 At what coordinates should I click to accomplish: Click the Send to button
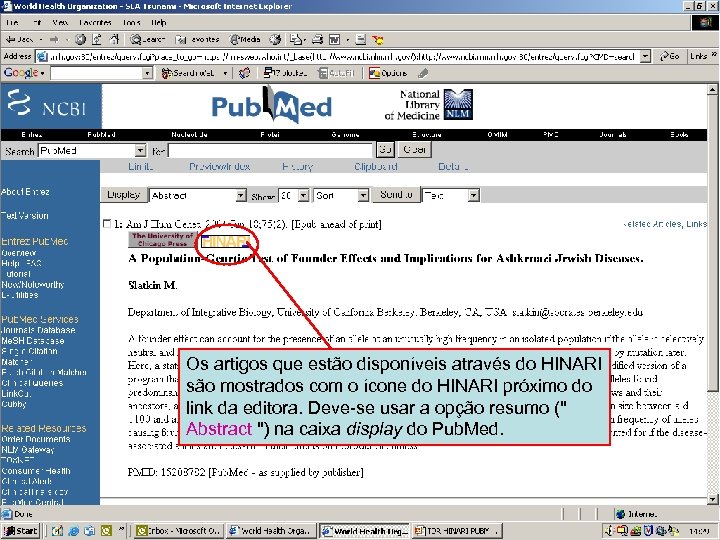[x=396, y=195]
